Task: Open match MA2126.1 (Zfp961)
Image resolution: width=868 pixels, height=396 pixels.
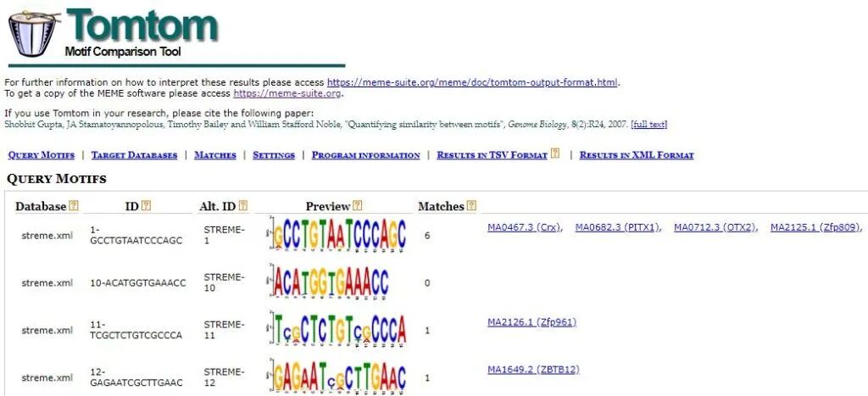Action: pos(532,322)
